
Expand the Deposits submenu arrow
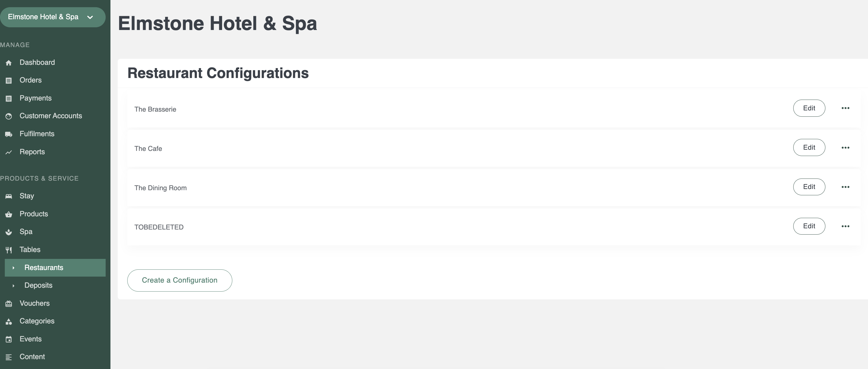tap(13, 286)
